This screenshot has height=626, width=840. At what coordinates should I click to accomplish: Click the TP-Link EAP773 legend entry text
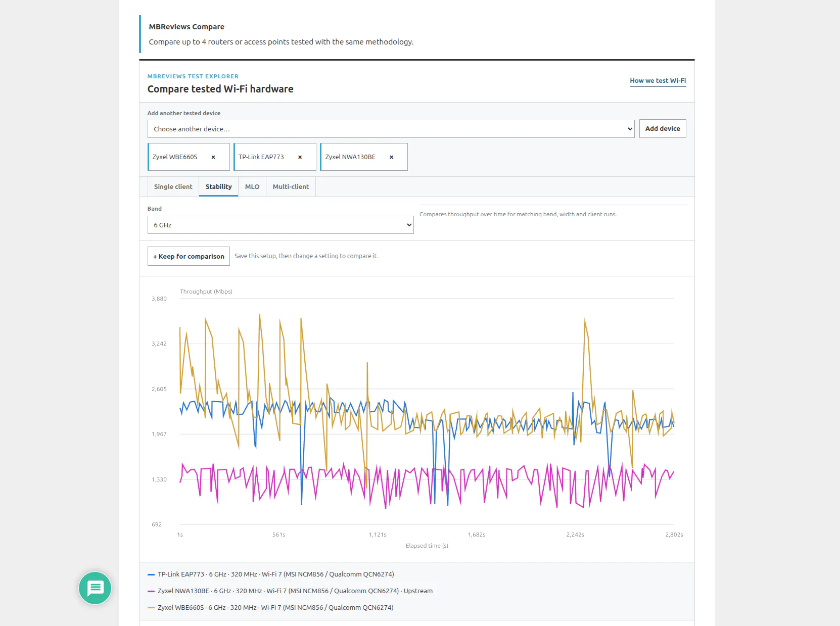tap(276, 574)
